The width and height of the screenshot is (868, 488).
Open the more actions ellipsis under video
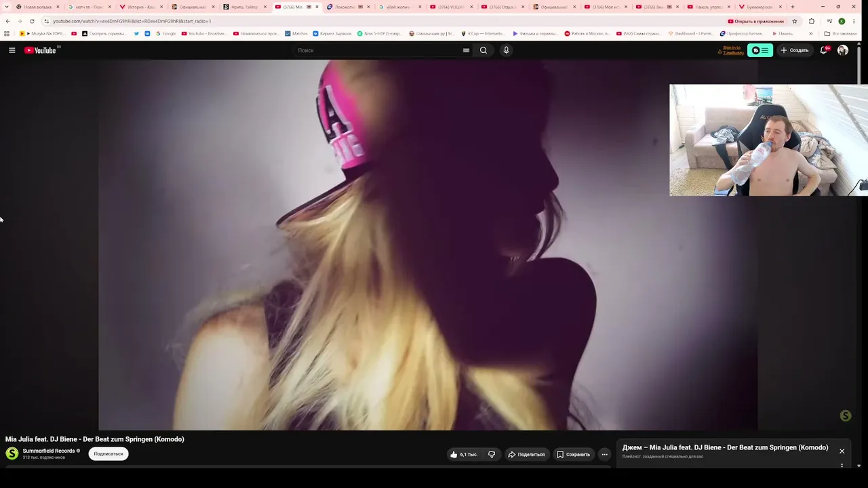click(x=604, y=454)
